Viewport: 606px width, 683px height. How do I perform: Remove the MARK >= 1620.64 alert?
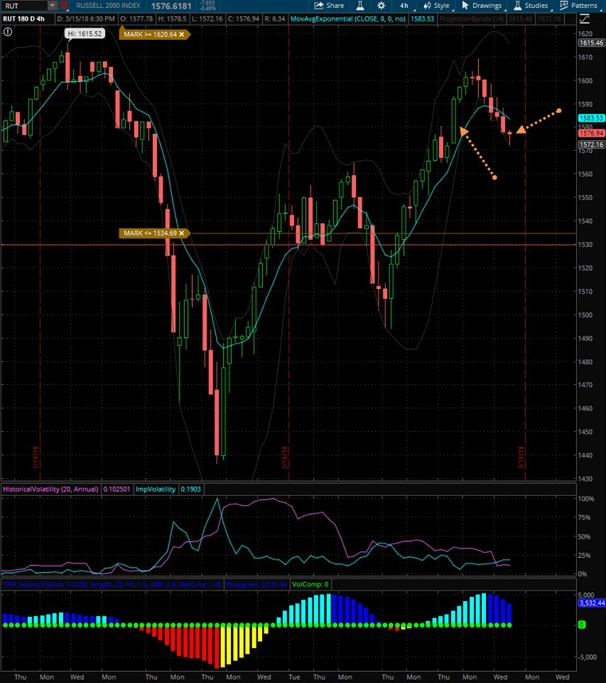(x=182, y=34)
